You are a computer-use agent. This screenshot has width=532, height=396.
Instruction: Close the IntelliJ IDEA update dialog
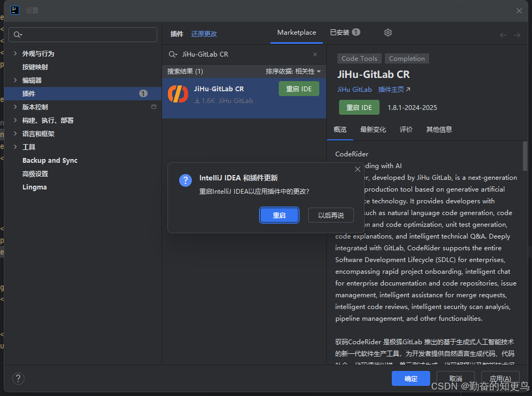pyautogui.click(x=357, y=169)
